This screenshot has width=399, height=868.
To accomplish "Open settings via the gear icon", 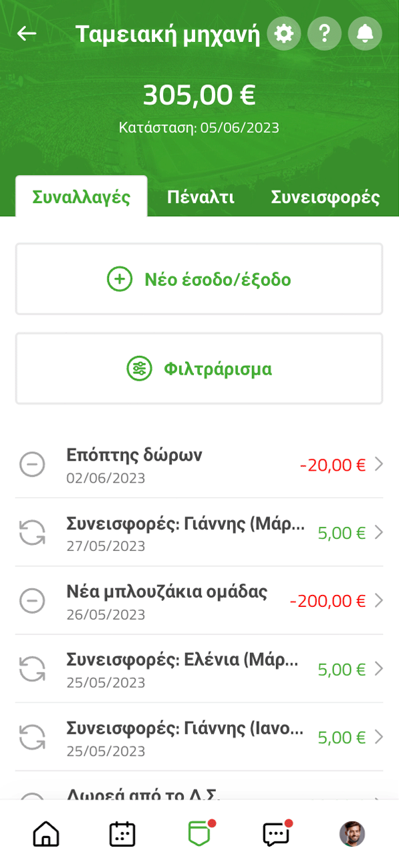I will click(x=284, y=33).
